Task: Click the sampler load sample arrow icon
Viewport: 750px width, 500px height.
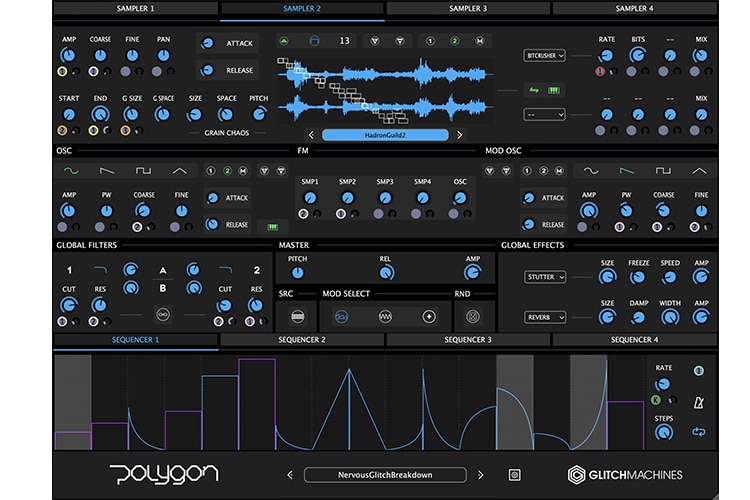Action: tap(284, 41)
